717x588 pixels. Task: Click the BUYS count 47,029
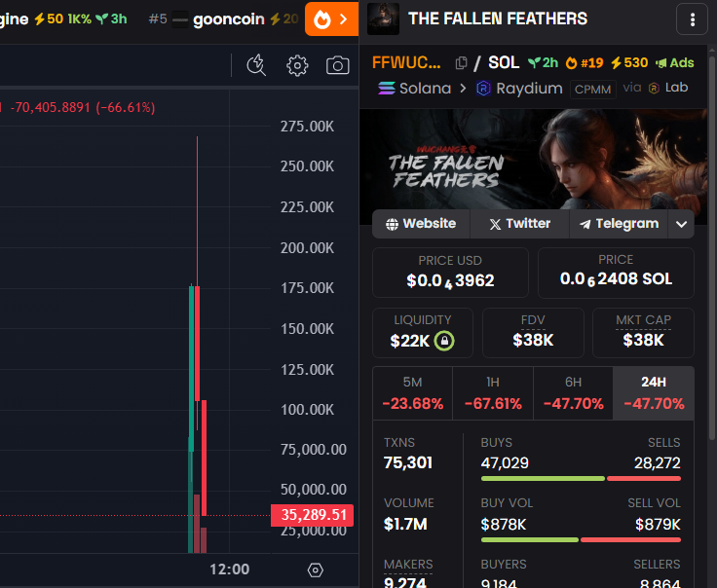click(x=505, y=463)
